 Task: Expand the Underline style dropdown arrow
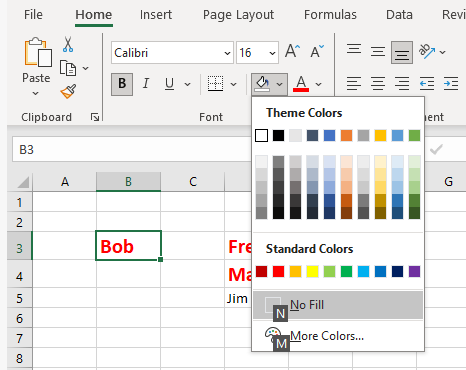(188, 84)
